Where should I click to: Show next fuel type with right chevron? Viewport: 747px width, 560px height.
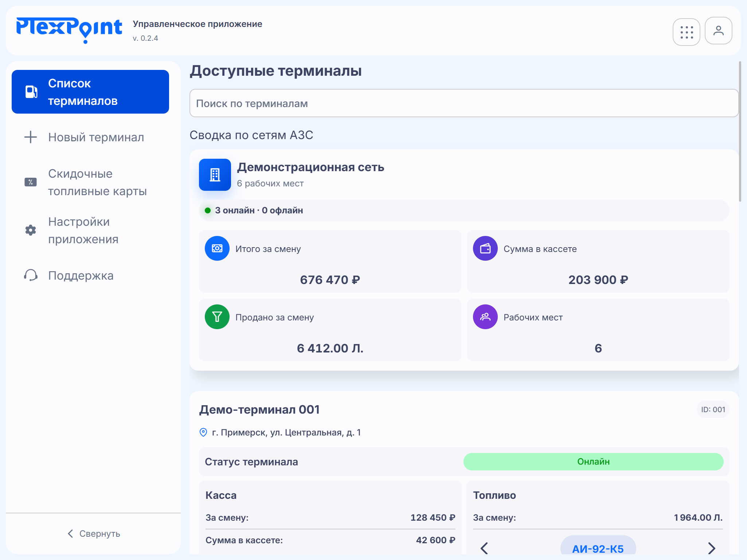pos(712,548)
